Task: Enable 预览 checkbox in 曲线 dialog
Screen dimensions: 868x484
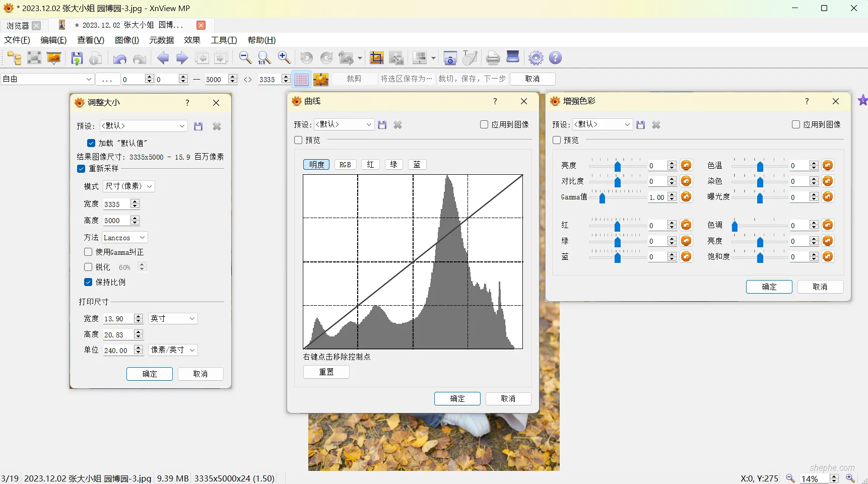Action: pos(298,140)
